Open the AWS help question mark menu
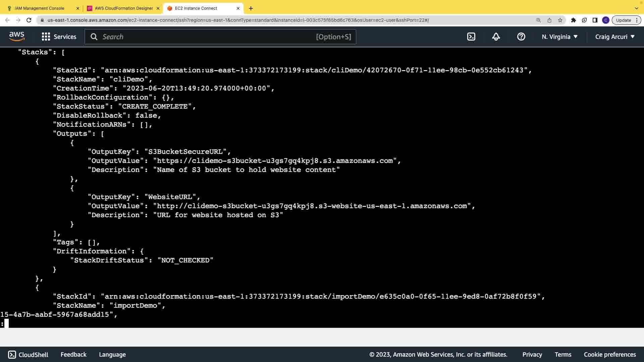The image size is (644, 362). [x=521, y=37]
